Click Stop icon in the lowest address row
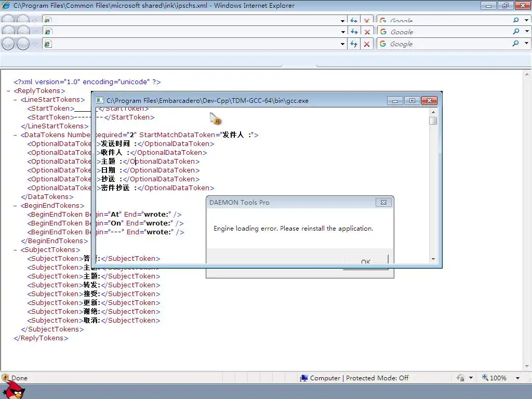 pos(367,44)
